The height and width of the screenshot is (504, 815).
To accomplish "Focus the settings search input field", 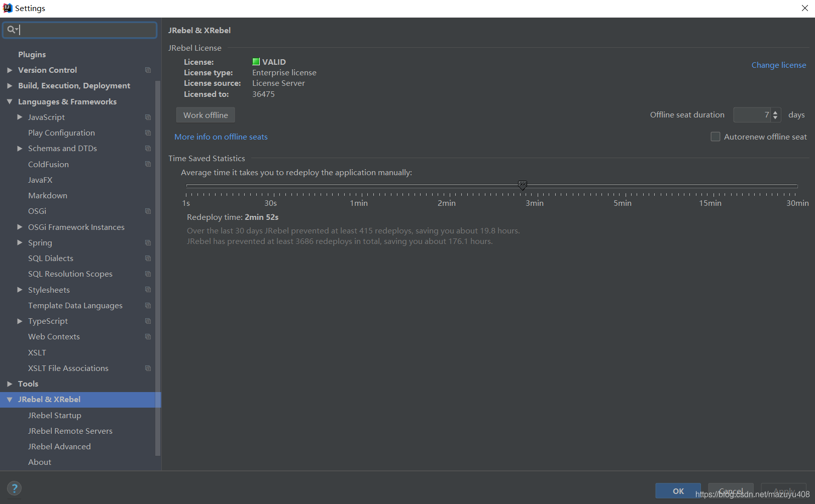I will tap(80, 30).
